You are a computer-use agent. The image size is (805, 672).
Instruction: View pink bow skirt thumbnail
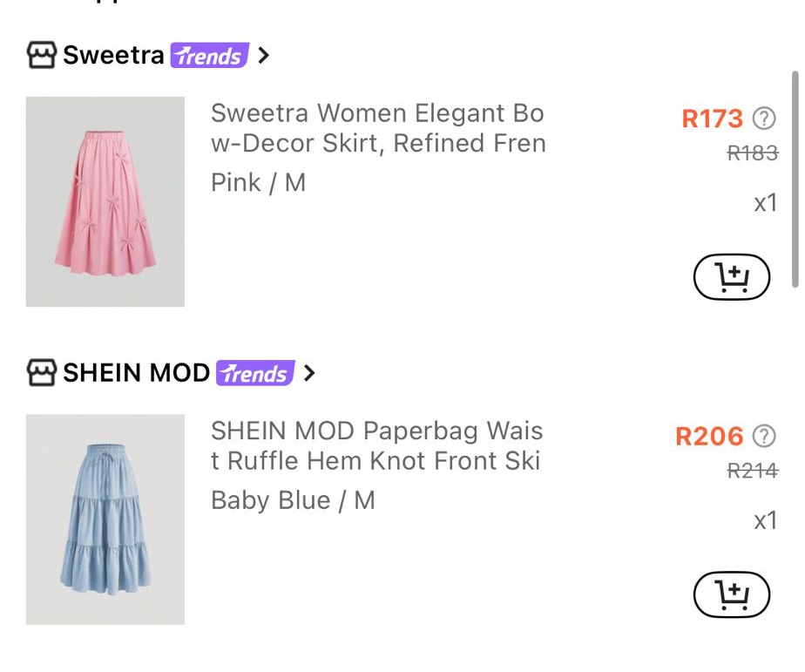pos(105,201)
